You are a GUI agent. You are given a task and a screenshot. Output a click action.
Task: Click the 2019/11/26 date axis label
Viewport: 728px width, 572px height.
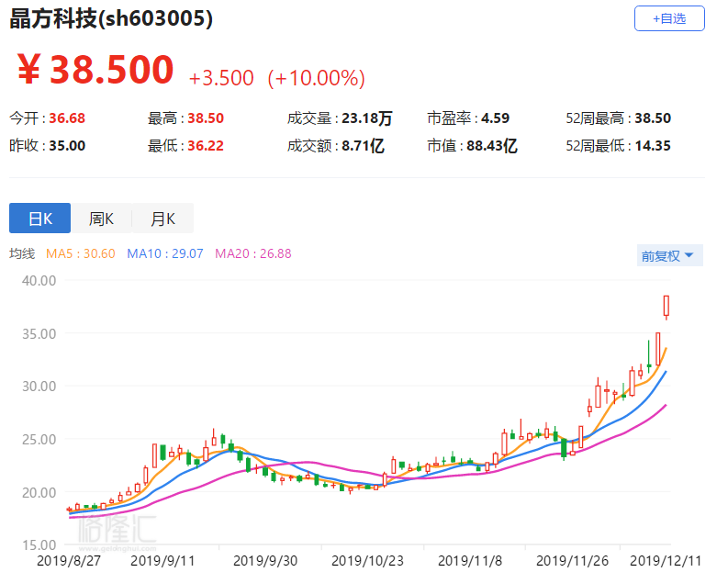(573, 561)
